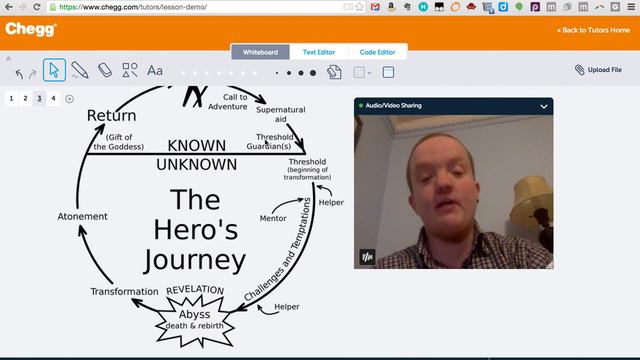Go to whiteboard page 3
640x360 pixels.
point(39,98)
